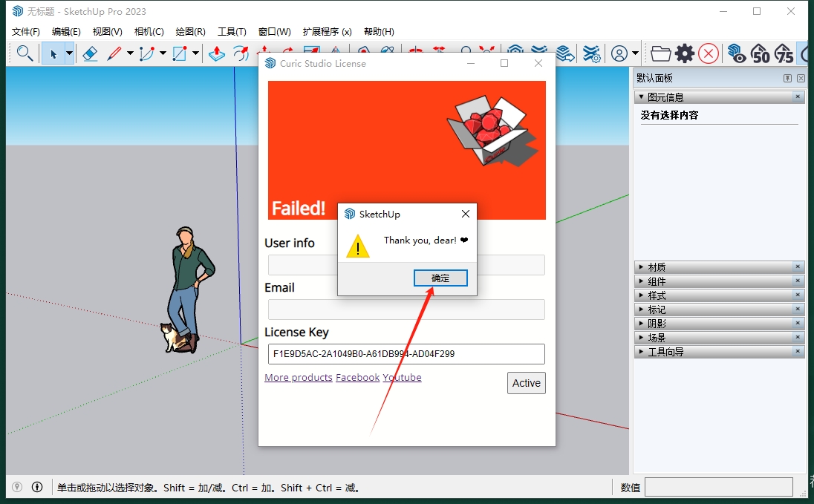Image resolution: width=814 pixels, height=504 pixels.
Task: Pin the default tray panel
Action: coord(787,78)
